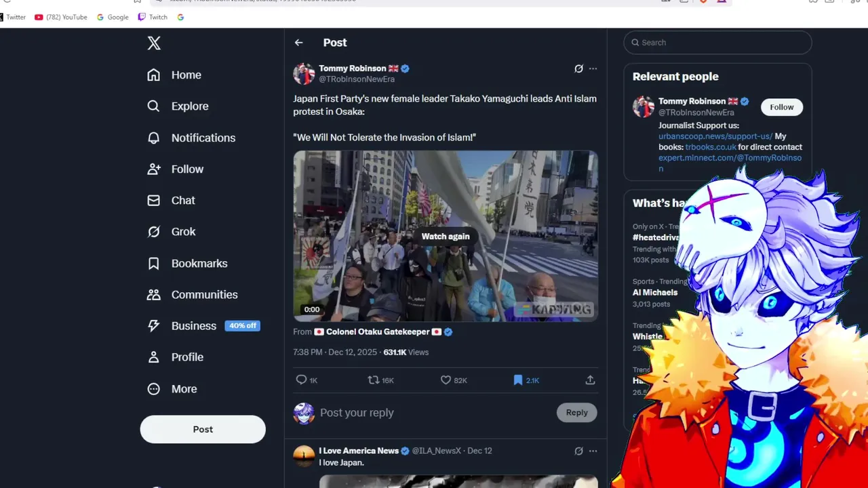This screenshot has height=488, width=868.
Task: Click the Profile person icon
Action: coord(154,357)
